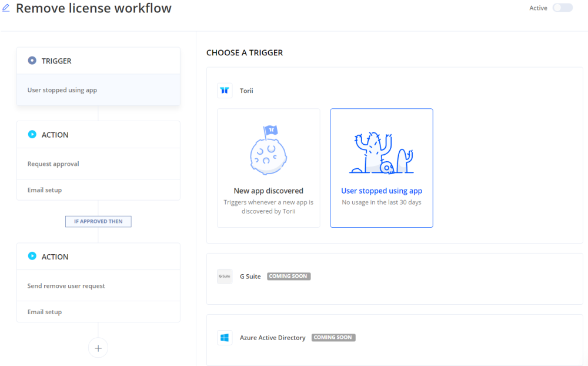588x366 pixels.
Task: Toggle the Active workflow switch
Action: [x=562, y=8]
